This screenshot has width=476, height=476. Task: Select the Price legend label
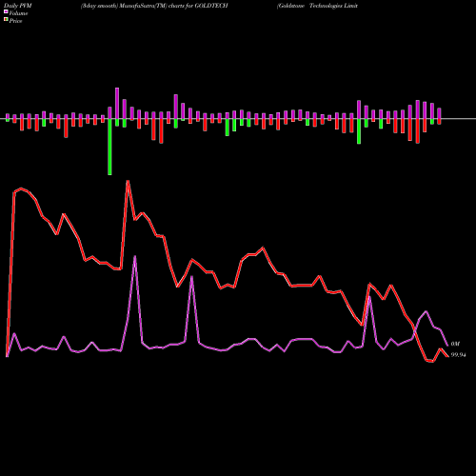point(15,21)
